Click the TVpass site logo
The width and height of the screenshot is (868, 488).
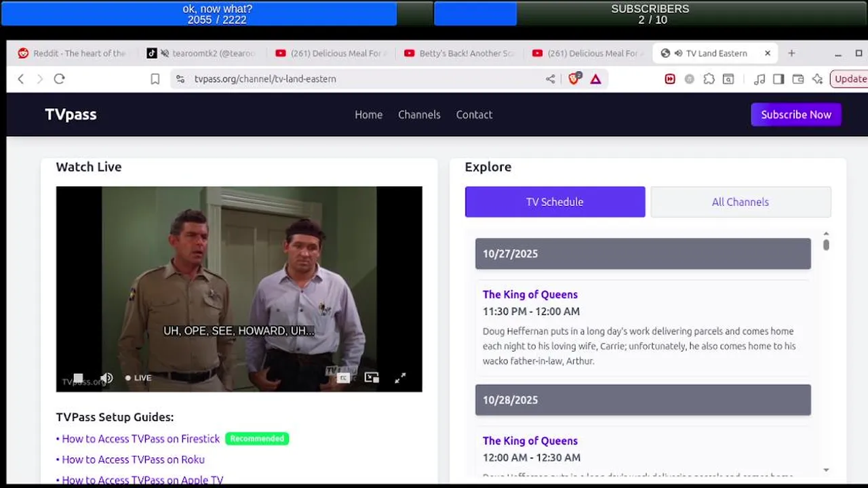pyautogui.click(x=71, y=115)
